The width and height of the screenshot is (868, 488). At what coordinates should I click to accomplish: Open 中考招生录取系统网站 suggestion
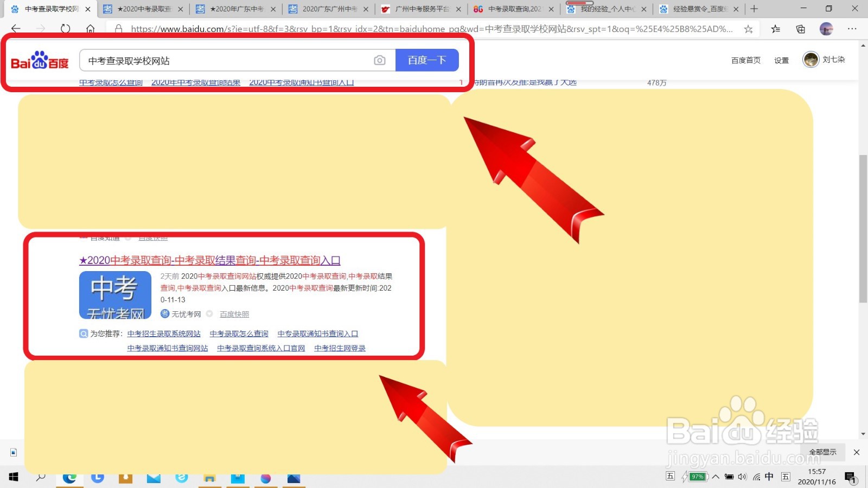[164, 333]
